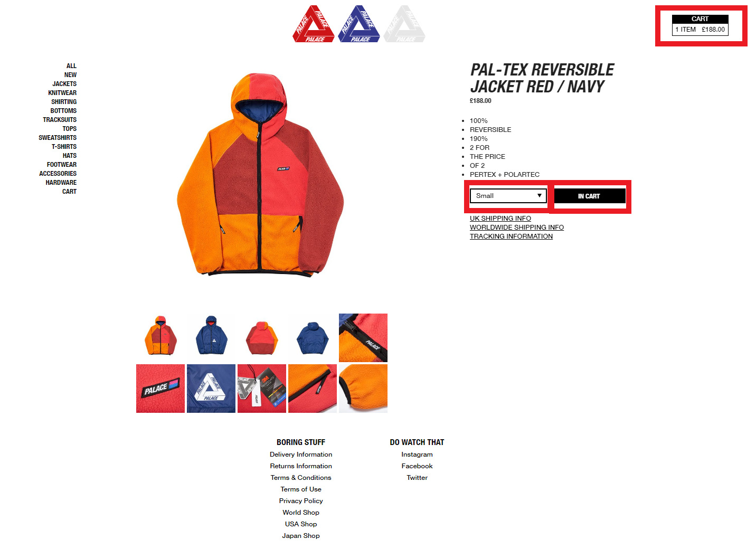Image resolution: width=756 pixels, height=549 pixels.
Task: Open WORLDWIDE SHIPPING INFO link
Action: click(x=517, y=228)
